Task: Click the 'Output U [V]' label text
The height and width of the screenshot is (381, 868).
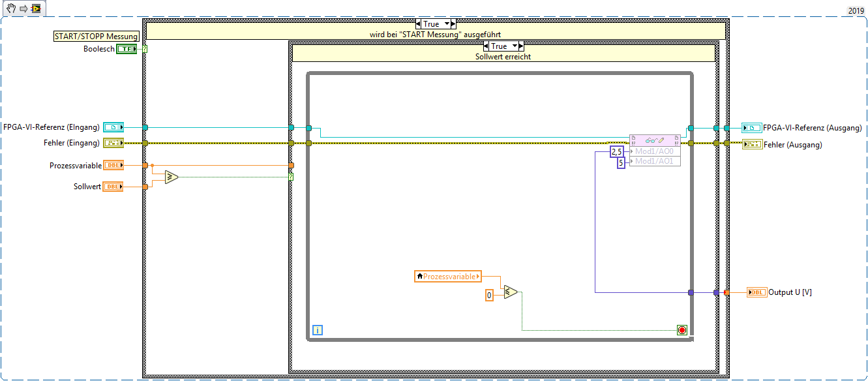Action: tap(790, 292)
